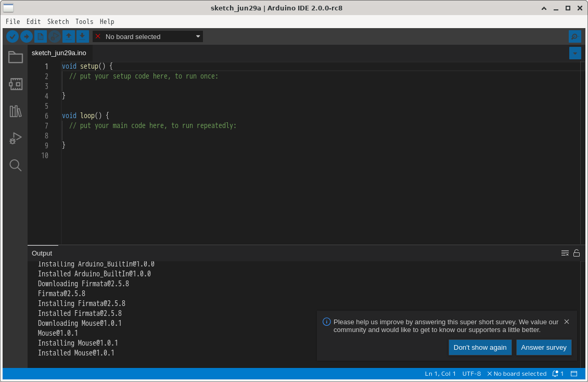Open the Serial Monitor magnifier icon

click(x=574, y=36)
